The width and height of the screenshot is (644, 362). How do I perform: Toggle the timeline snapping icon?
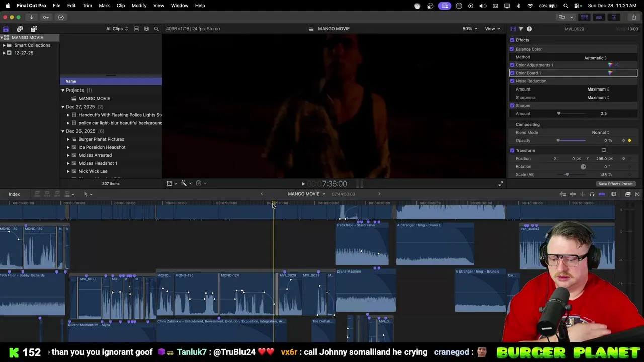(602, 194)
